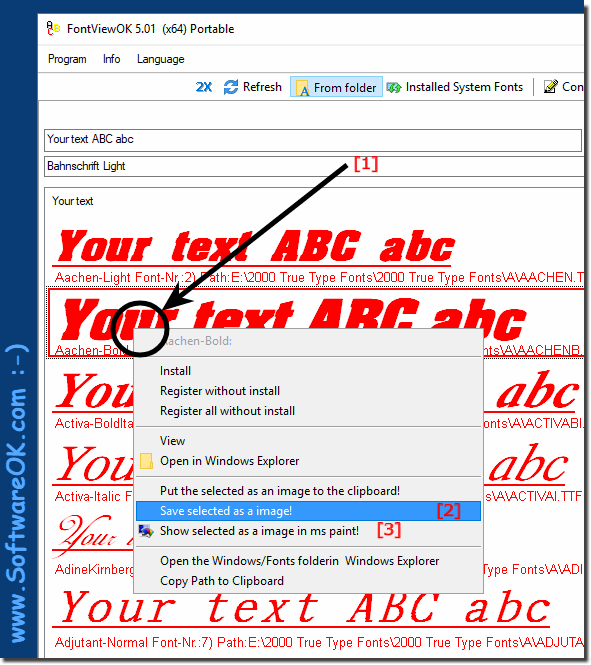591x665 pixels.
Task: Open the Bahnschrift Light font combo box
Action: pyautogui.click(x=314, y=166)
